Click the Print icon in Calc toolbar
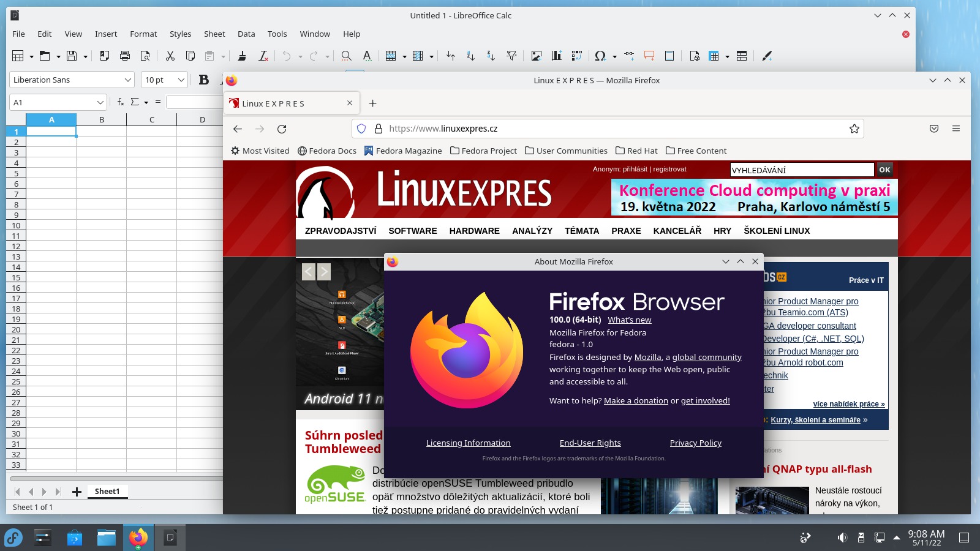The image size is (980, 551). click(125, 56)
